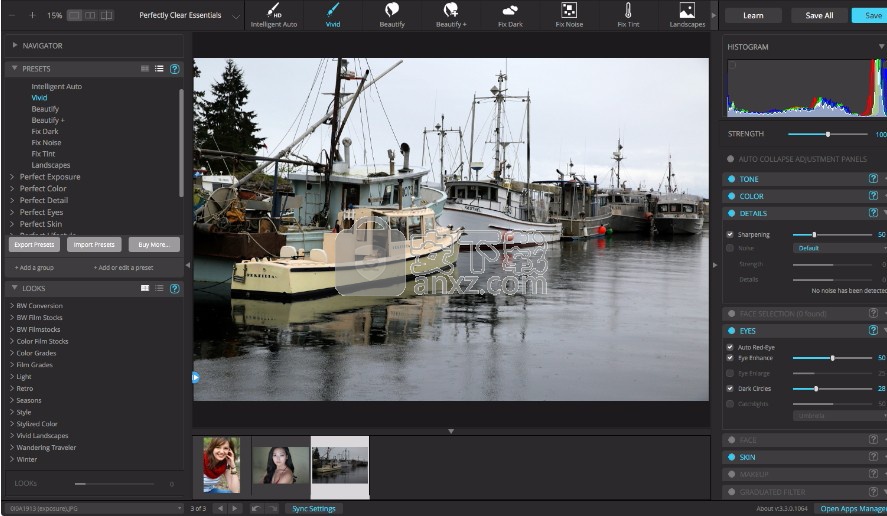Toggle the Tone adjustment on/off dot
This screenshot has width=887, height=516.
click(x=731, y=179)
